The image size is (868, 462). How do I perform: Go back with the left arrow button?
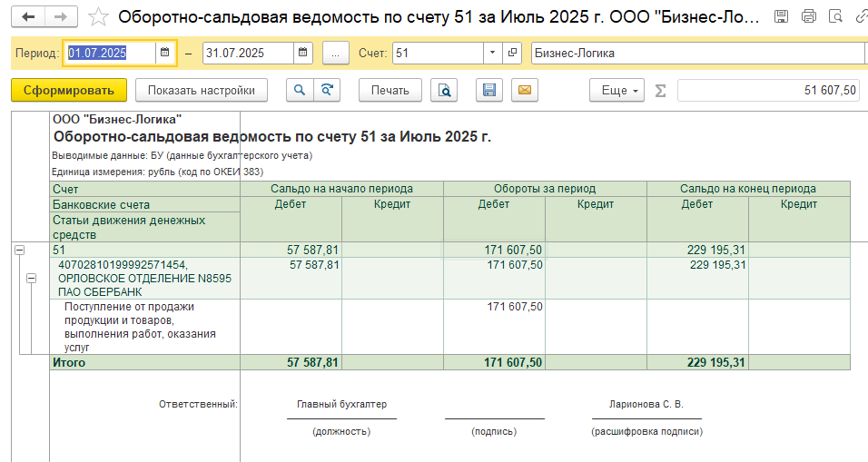pos(28,17)
